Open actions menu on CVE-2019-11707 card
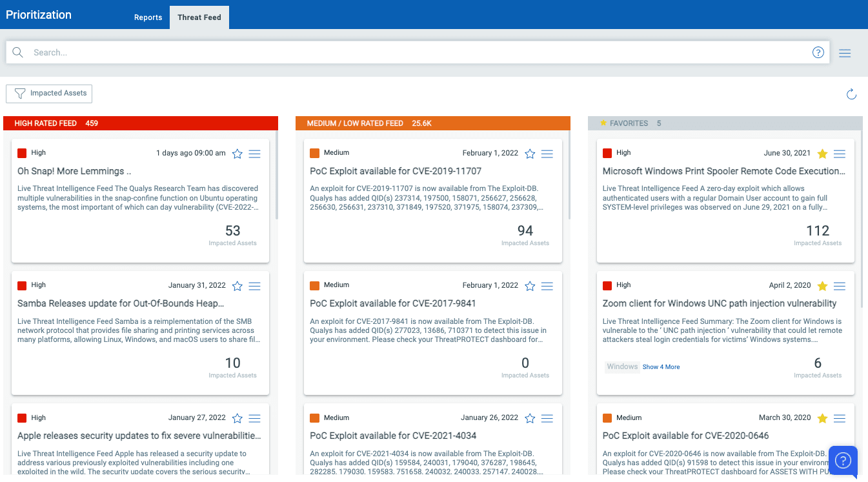868x482 pixels. 547,154
